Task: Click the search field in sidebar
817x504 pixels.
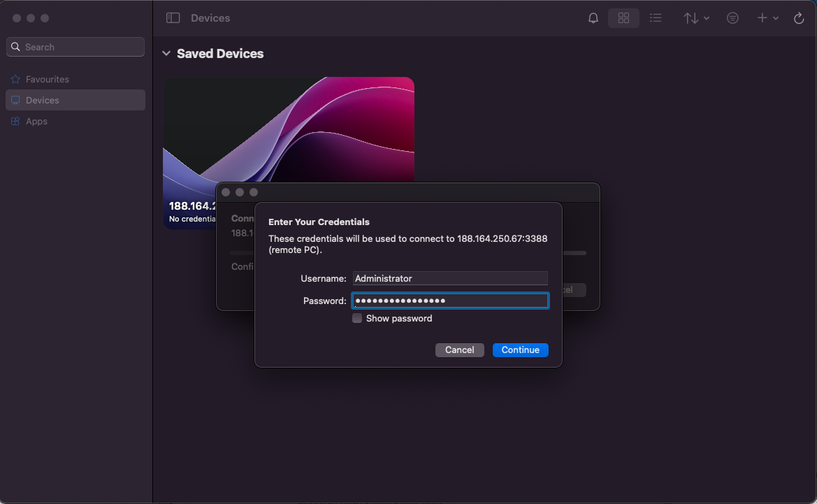Action: point(75,47)
